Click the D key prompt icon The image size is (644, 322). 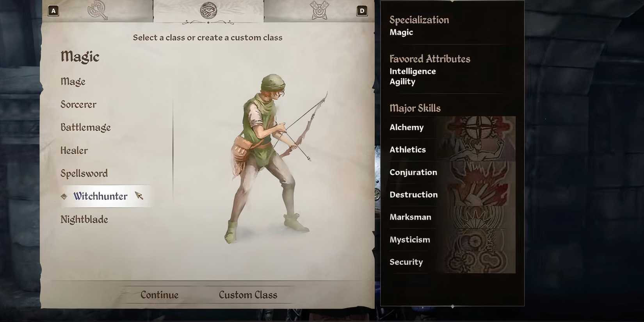[362, 11]
